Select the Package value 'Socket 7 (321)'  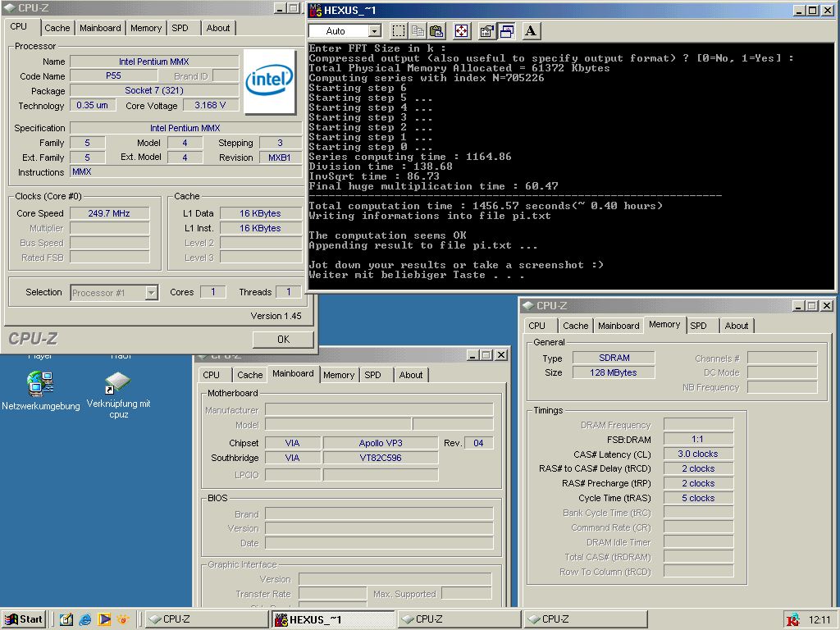tap(154, 90)
